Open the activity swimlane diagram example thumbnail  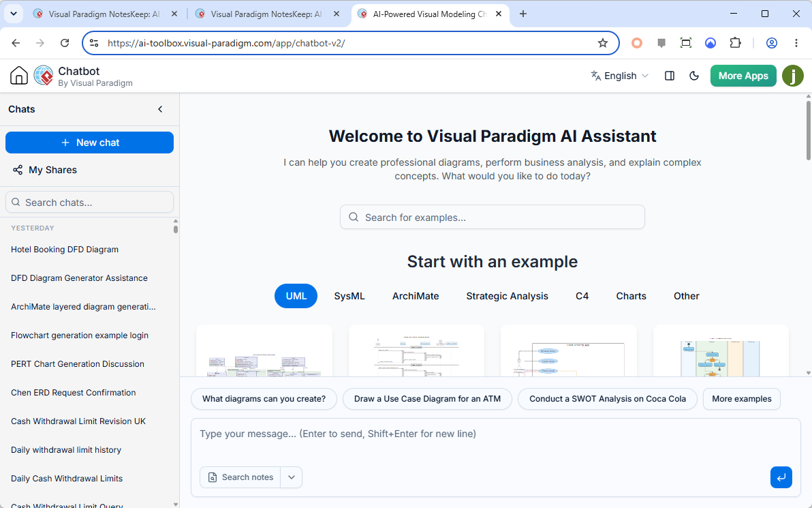(x=721, y=351)
